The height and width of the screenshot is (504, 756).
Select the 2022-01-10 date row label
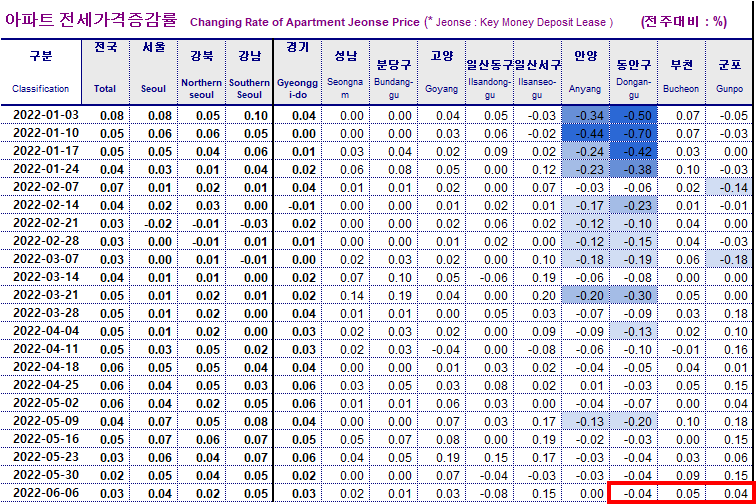[46, 133]
